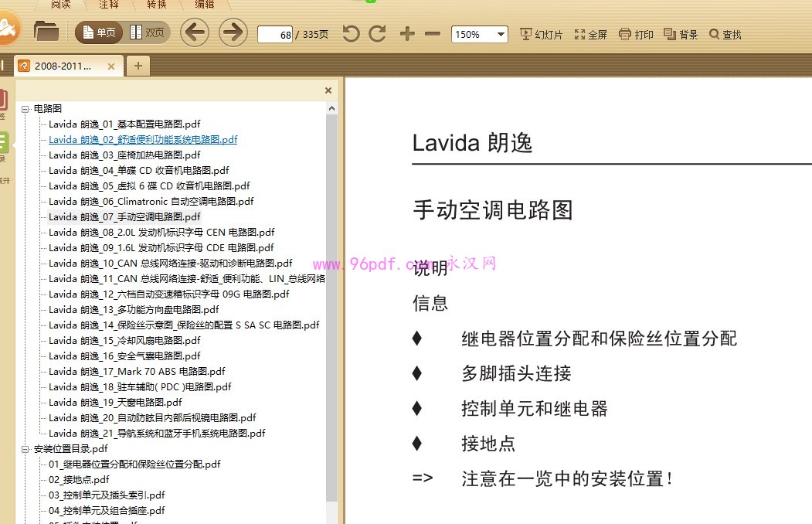The image size is (812, 524).
Task: Open Lavida 朗逸_20_自动防眩目内部后视镜电路图.pdf
Action: click(x=152, y=418)
